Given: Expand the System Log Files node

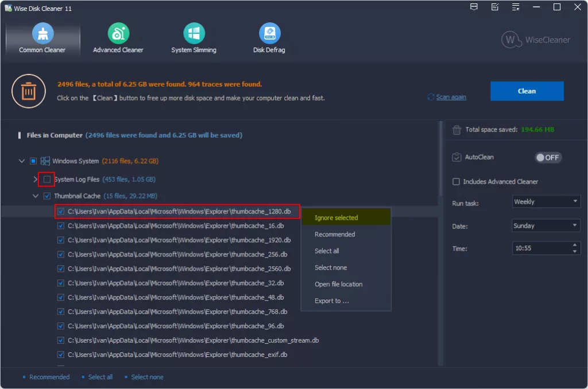Looking at the screenshot, I should pos(36,180).
